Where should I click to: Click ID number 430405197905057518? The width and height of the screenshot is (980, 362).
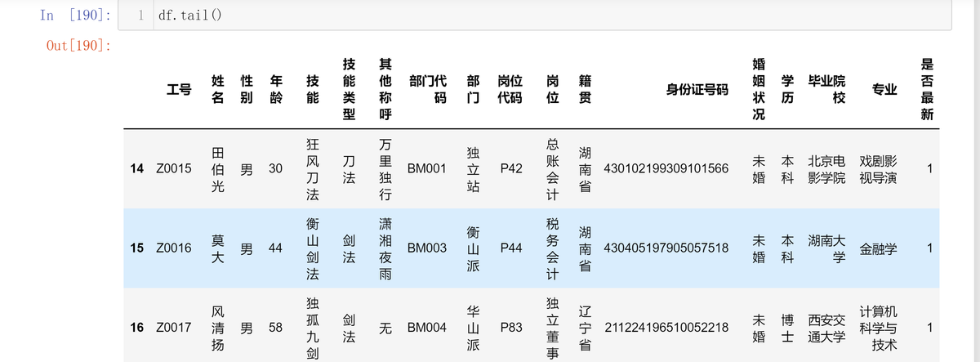pyautogui.click(x=666, y=248)
